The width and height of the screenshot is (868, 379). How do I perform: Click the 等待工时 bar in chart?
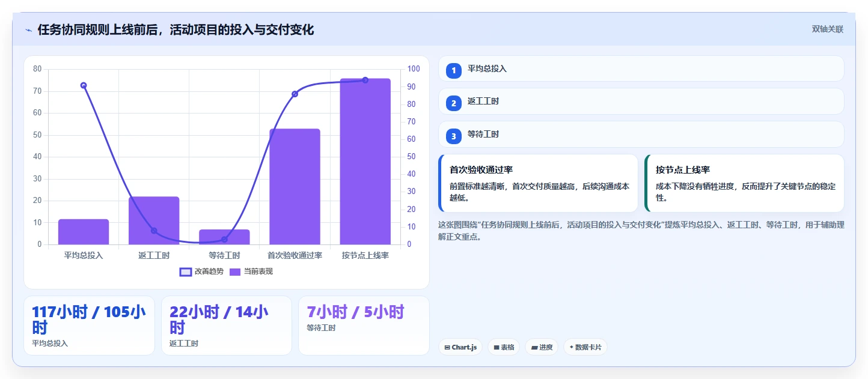coord(224,237)
